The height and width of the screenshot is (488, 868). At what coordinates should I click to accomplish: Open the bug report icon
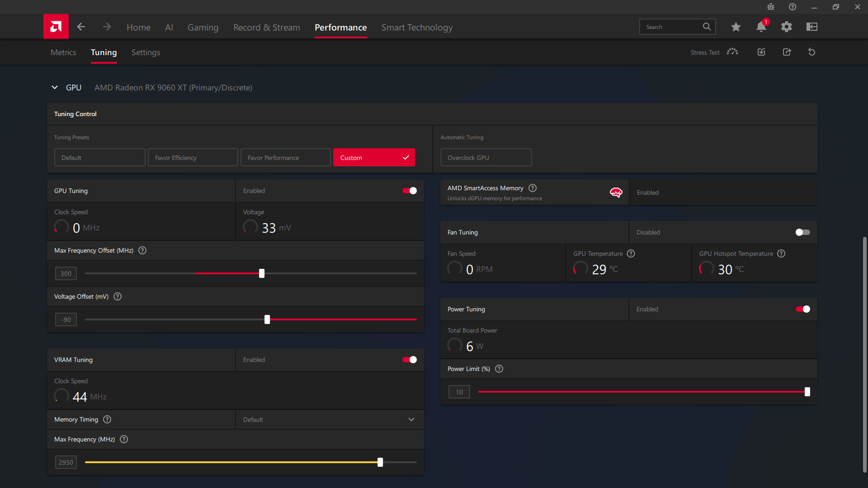[x=771, y=7]
